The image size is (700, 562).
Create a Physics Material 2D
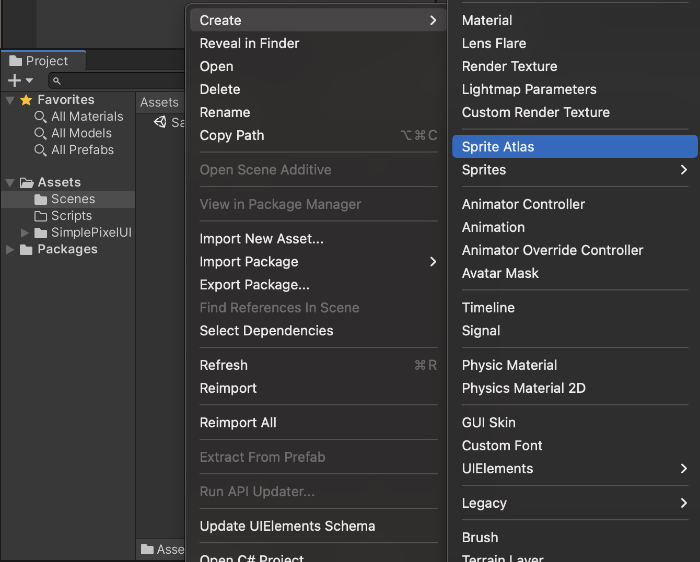tap(575, 388)
